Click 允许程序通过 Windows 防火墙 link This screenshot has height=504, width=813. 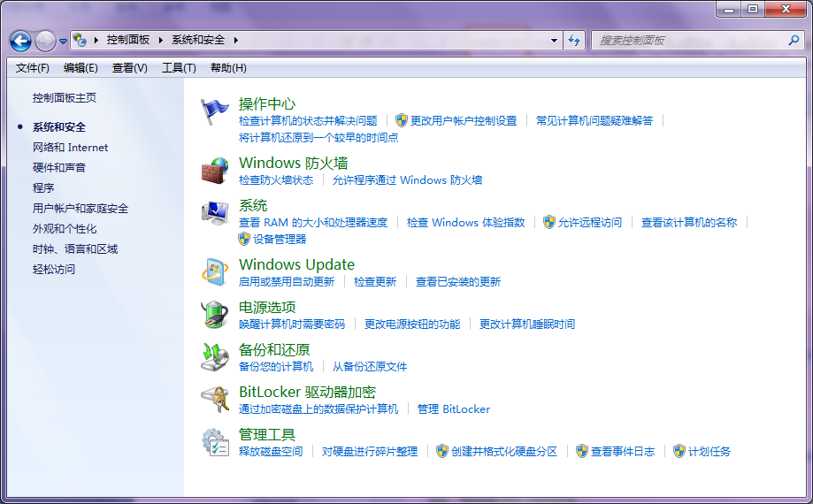pyautogui.click(x=408, y=179)
